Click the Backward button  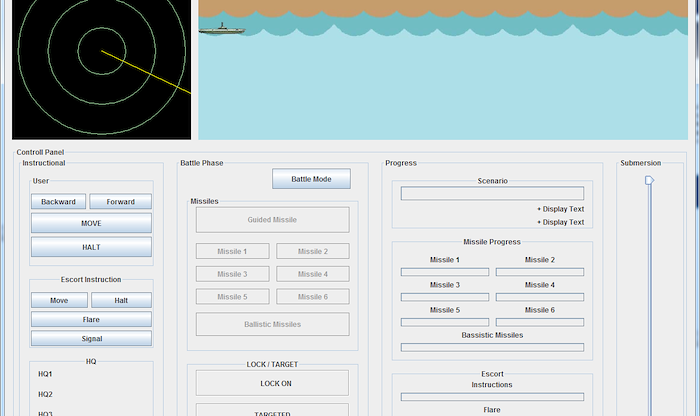point(58,201)
